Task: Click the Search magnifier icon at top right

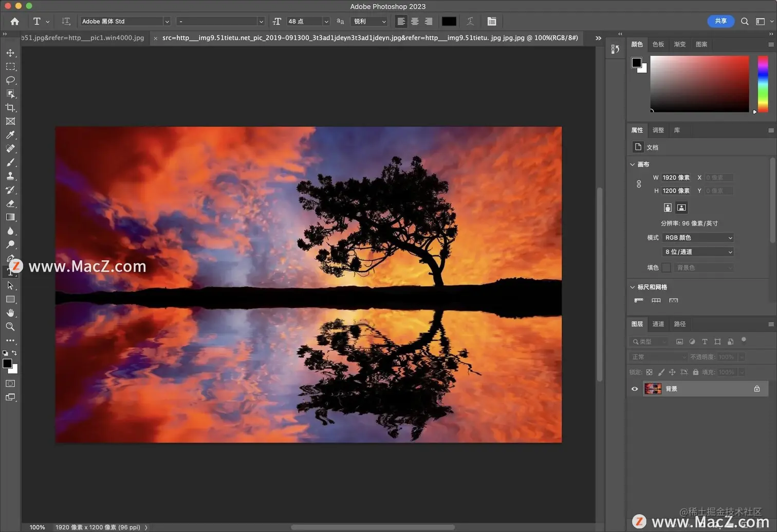Action: tap(745, 21)
